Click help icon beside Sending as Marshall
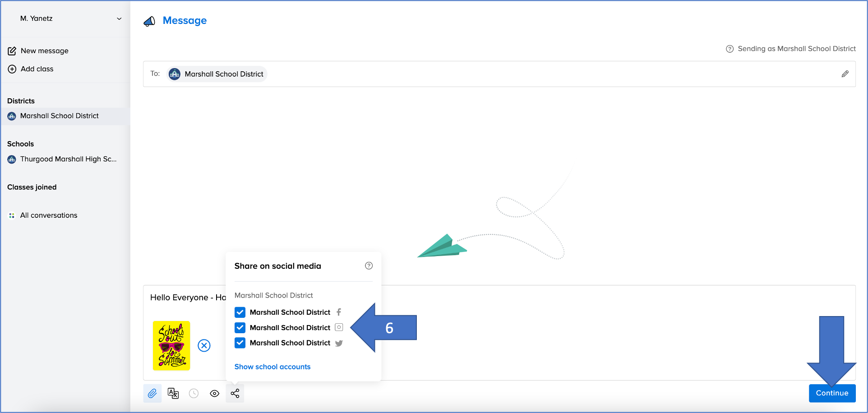Viewport: 868px width, 413px height. [x=729, y=49]
